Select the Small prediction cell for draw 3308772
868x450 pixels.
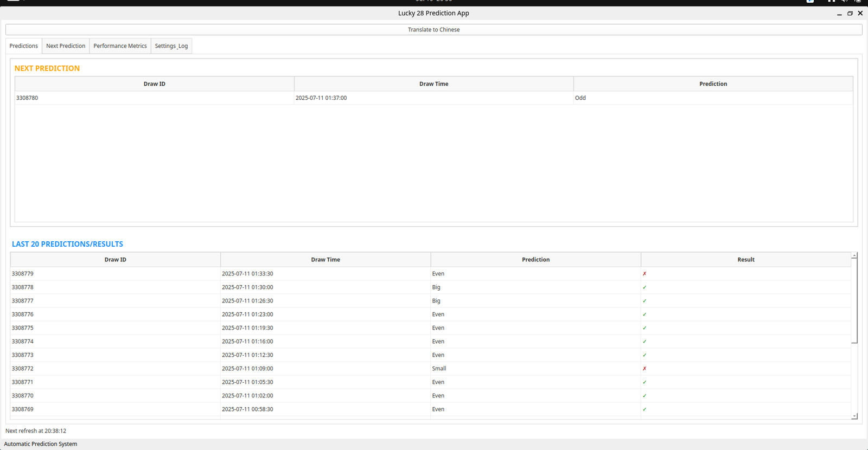point(439,369)
